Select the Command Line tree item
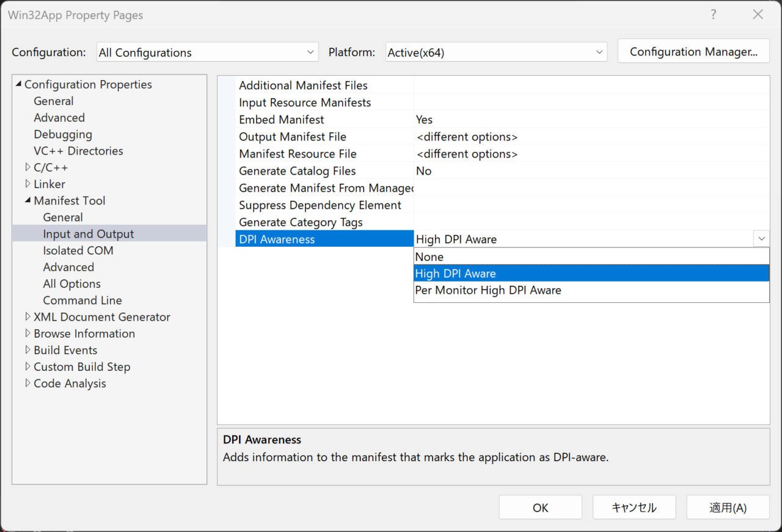Viewport: 782px width, 532px height. [x=82, y=301]
